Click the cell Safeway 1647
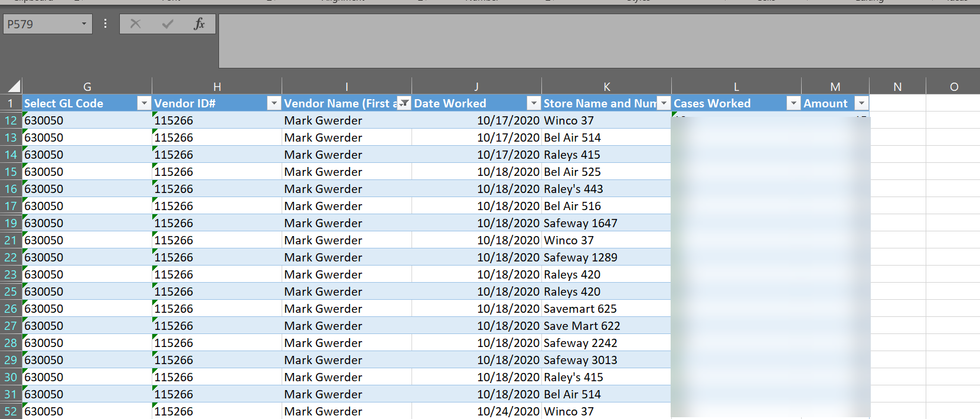This screenshot has width=980, height=419. [606, 223]
